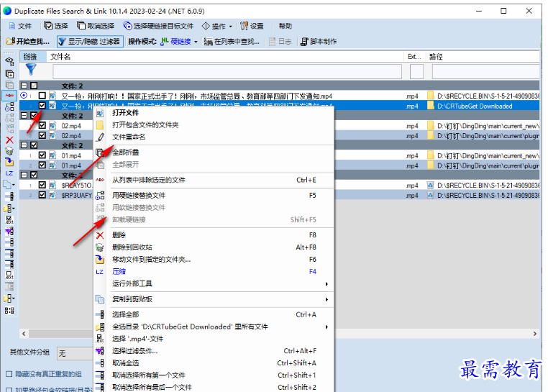Screen dimensions: 548x392
Task: Click the unchecked .ext deselect icon in sidebar
Action: (x=9, y=275)
